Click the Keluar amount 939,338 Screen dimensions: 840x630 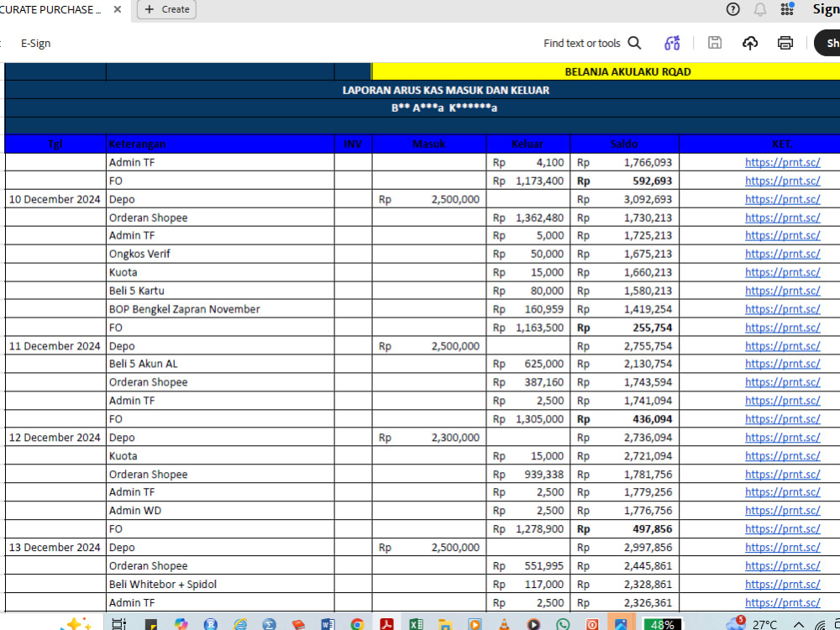click(543, 475)
